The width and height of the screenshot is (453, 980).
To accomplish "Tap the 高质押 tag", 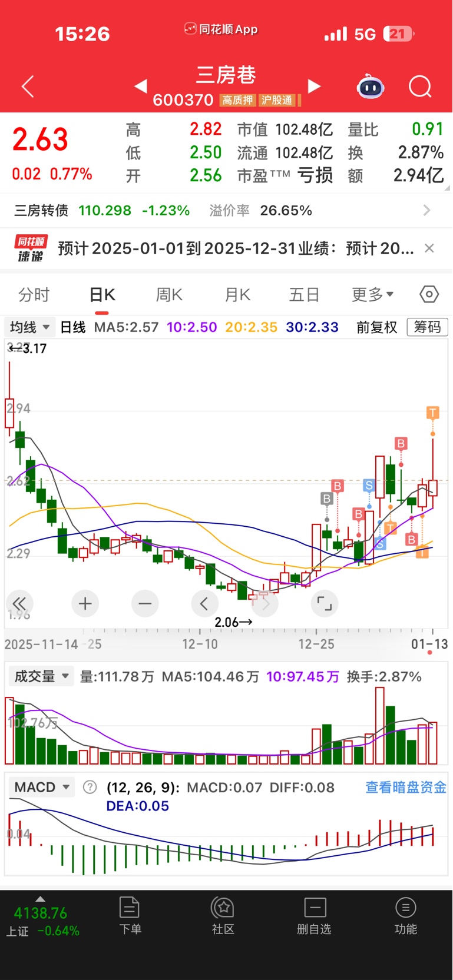I will coord(238,100).
